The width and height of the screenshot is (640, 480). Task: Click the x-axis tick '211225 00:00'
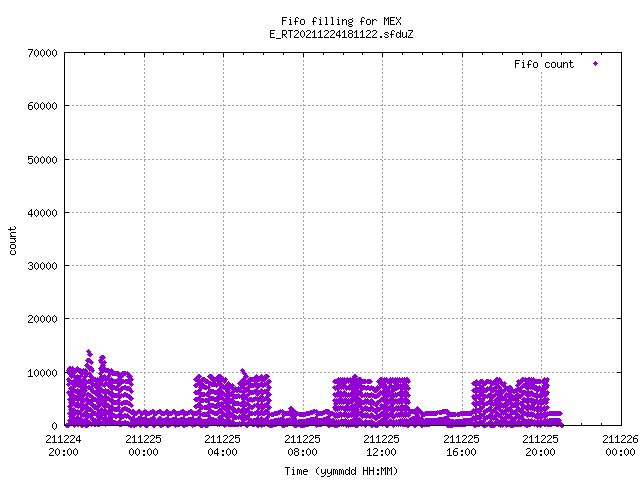click(x=143, y=446)
